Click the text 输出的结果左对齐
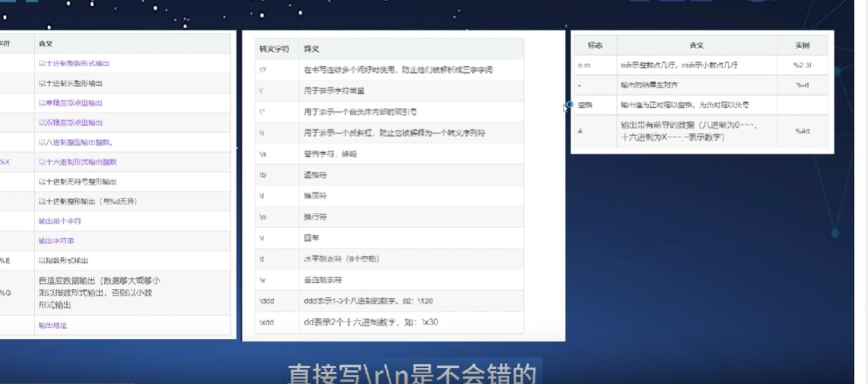The image size is (868, 384). click(x=649, y=85)
